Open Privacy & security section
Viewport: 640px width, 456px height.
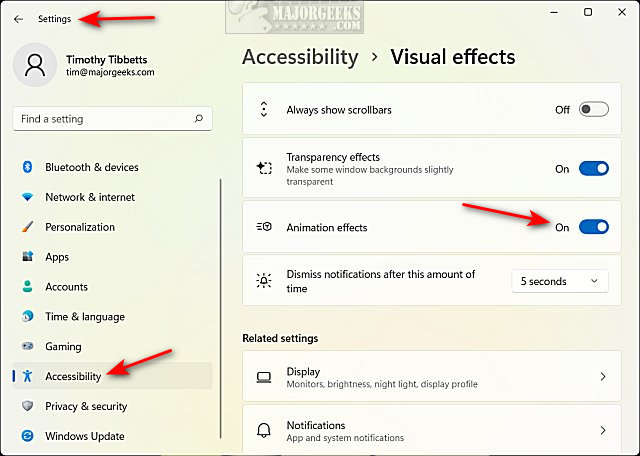(86, 406)
